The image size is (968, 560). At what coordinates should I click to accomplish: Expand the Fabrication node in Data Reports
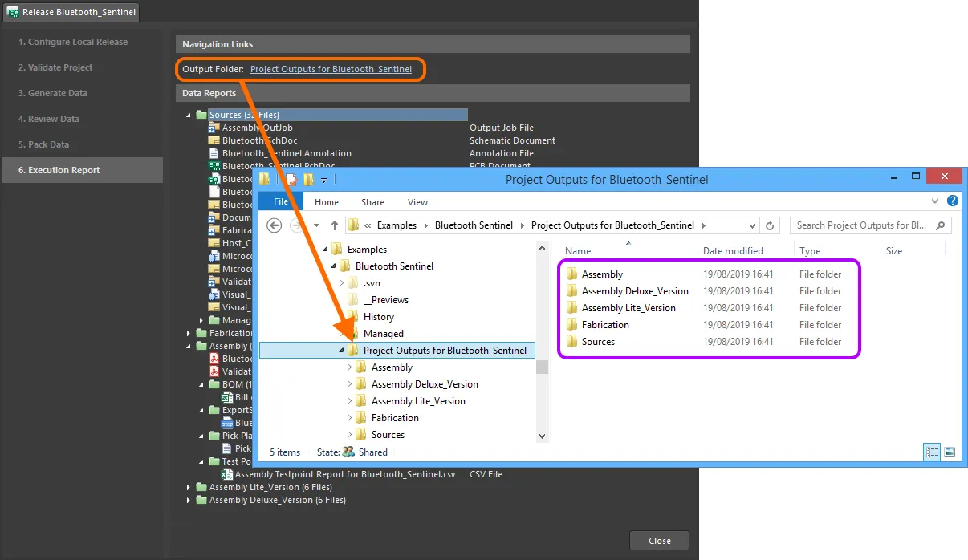coord(189,333)
